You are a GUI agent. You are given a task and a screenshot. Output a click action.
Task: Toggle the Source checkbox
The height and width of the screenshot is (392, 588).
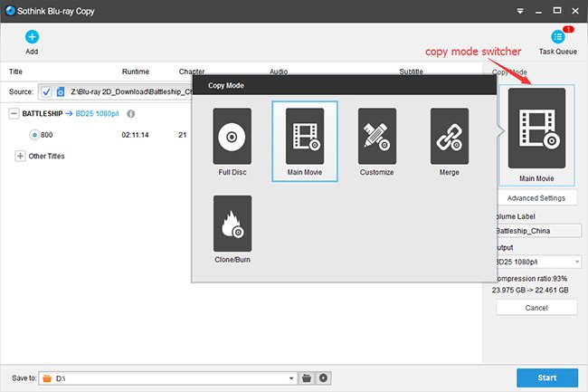[46, 92]
